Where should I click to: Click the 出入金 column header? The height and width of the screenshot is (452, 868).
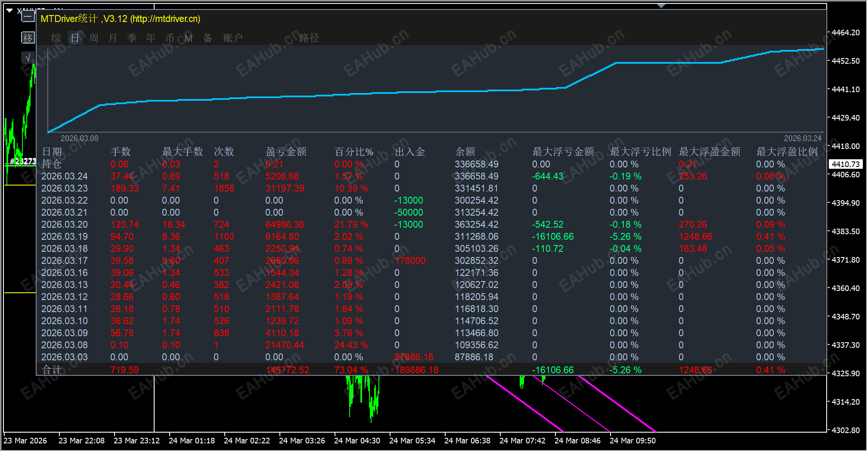pos(410,152)
